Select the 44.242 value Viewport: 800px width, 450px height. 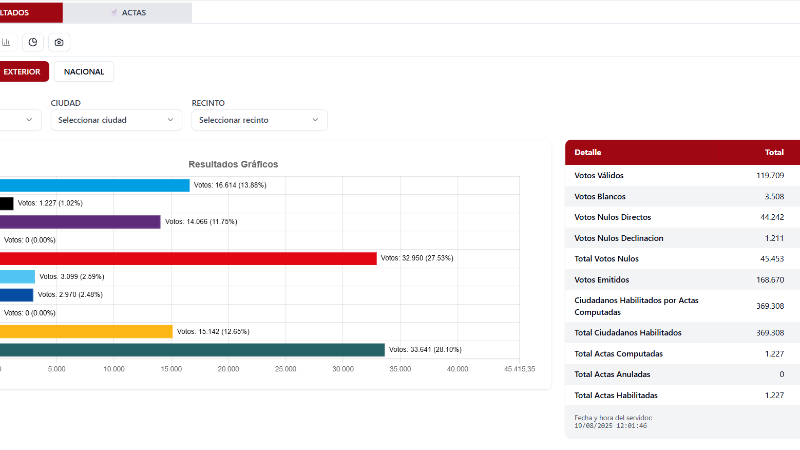772,217
